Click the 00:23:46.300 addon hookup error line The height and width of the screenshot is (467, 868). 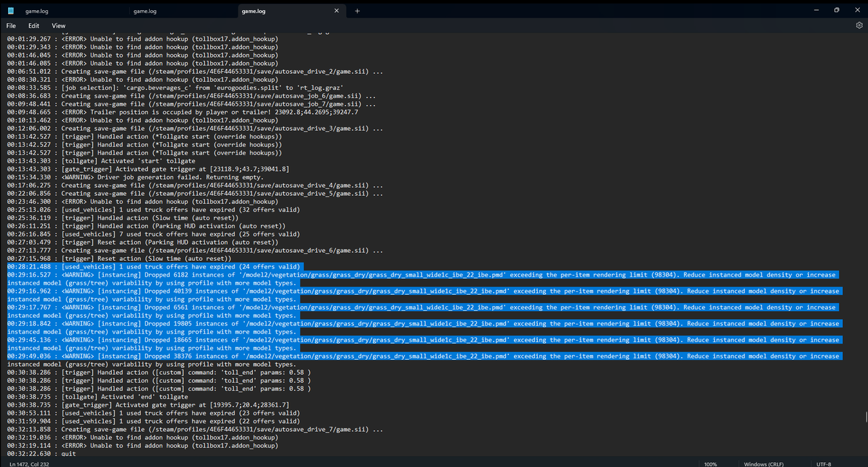coord(142,201)
